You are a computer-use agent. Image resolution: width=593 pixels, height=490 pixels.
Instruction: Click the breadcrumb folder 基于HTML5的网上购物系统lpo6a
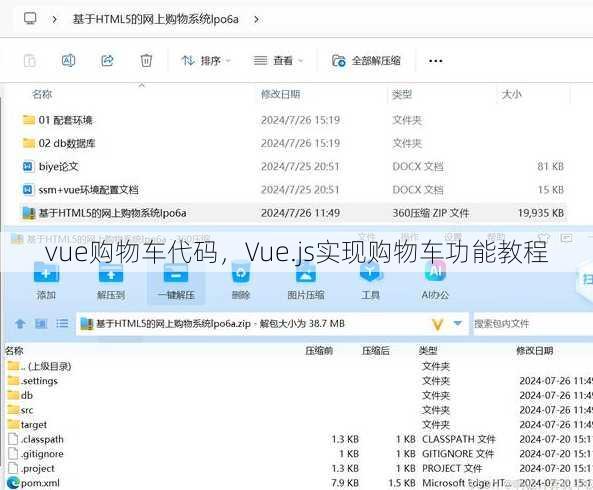click(155, 19)
